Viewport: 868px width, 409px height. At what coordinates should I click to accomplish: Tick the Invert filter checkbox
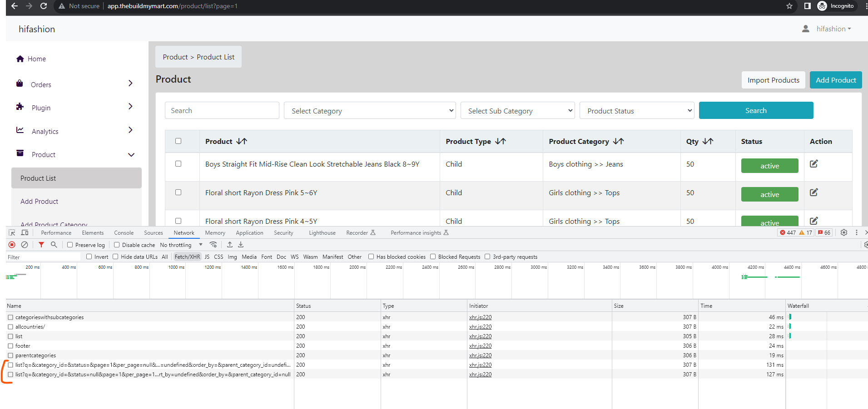pos(89,256)
